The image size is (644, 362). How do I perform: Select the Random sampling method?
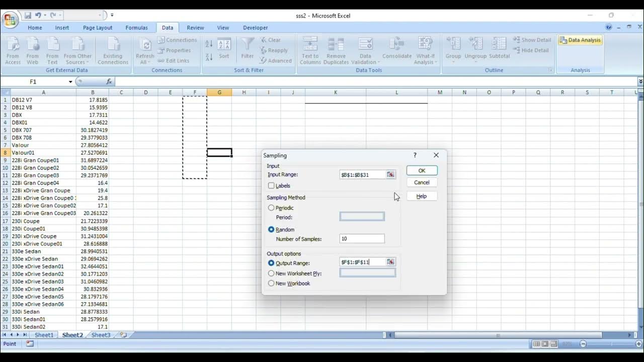(272, 229)
